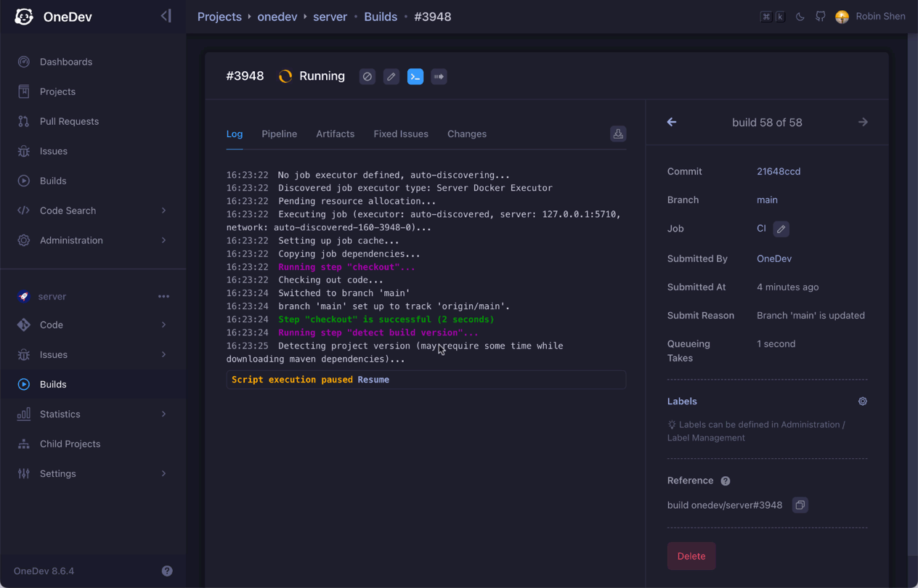Screen dimensions: 918x588
Task: Edit the CI job with its pencil icon
Action: coord(781,229)
